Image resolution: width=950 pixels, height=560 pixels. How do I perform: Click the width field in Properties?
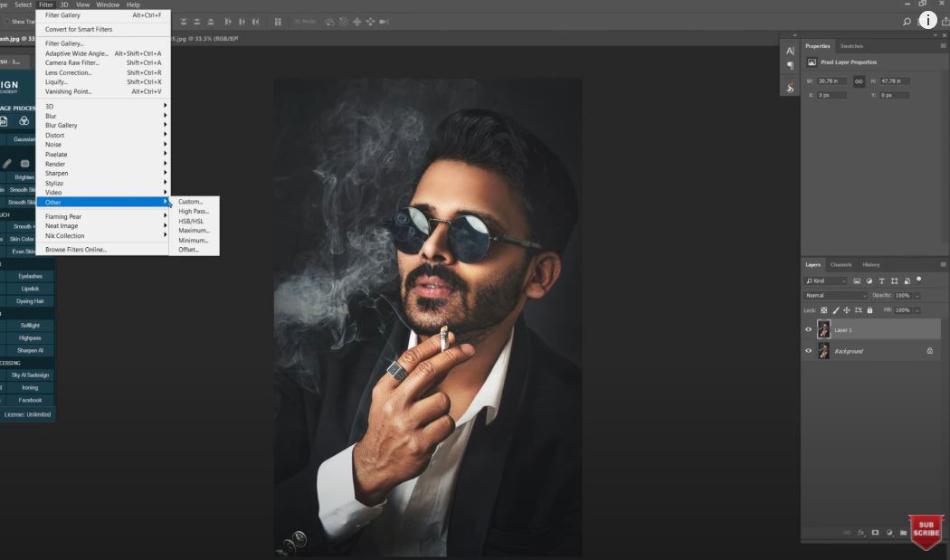[x=832, y=81]
